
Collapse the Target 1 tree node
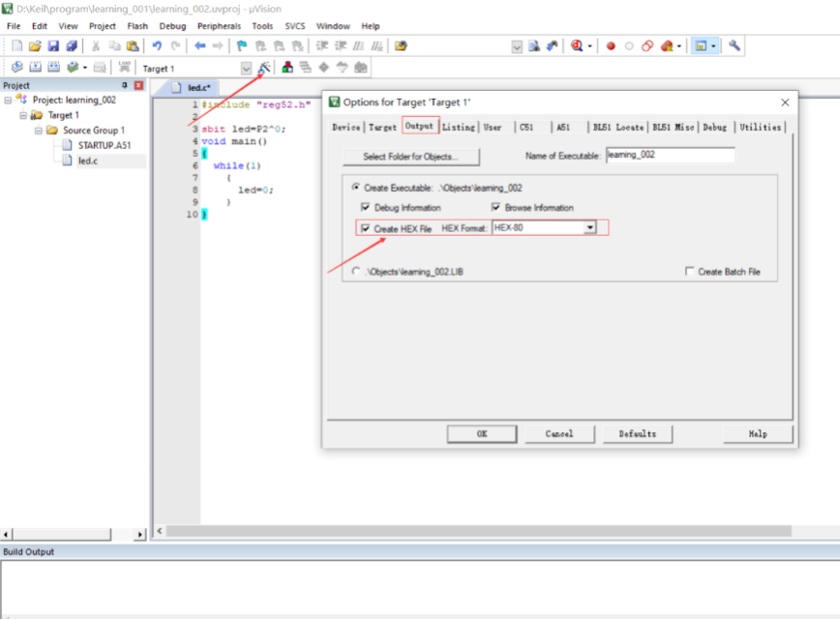(23, 115)
